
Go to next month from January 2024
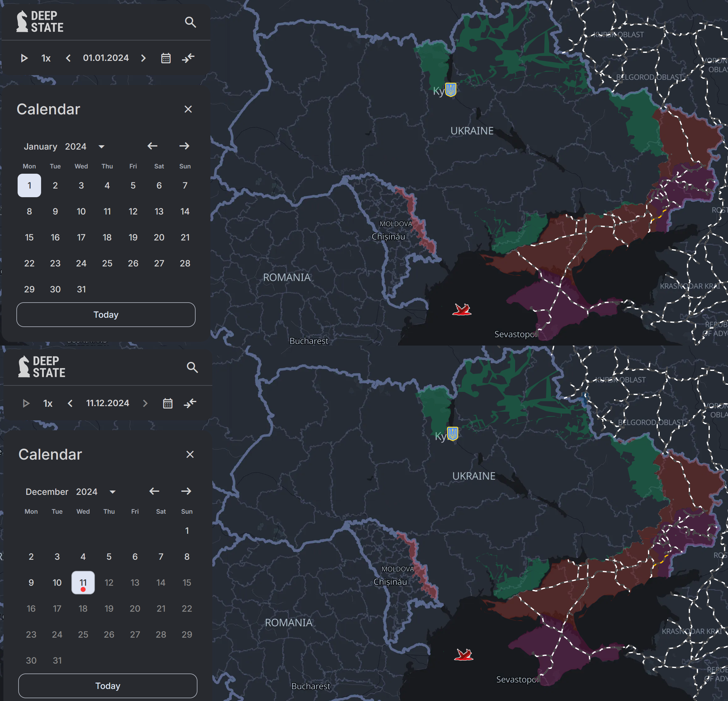pyautogui.click(x=184, y=146)
